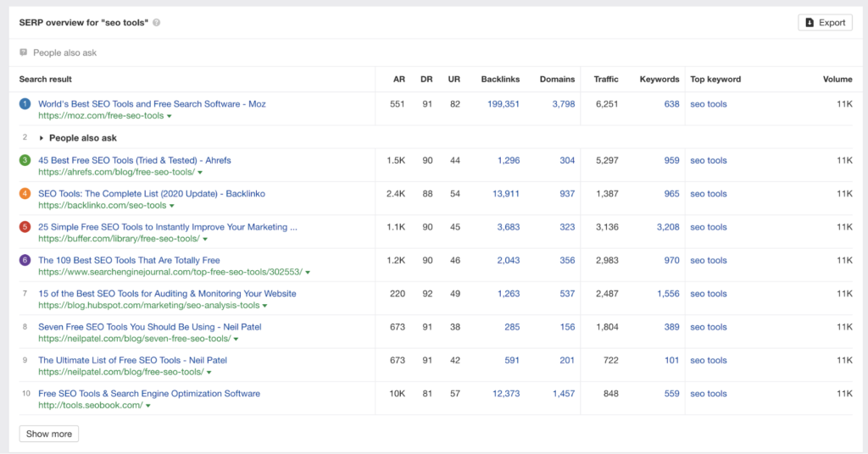Open the http://tools.seobook.com/ URL
The image size is (868, 454).
point(90,406)
